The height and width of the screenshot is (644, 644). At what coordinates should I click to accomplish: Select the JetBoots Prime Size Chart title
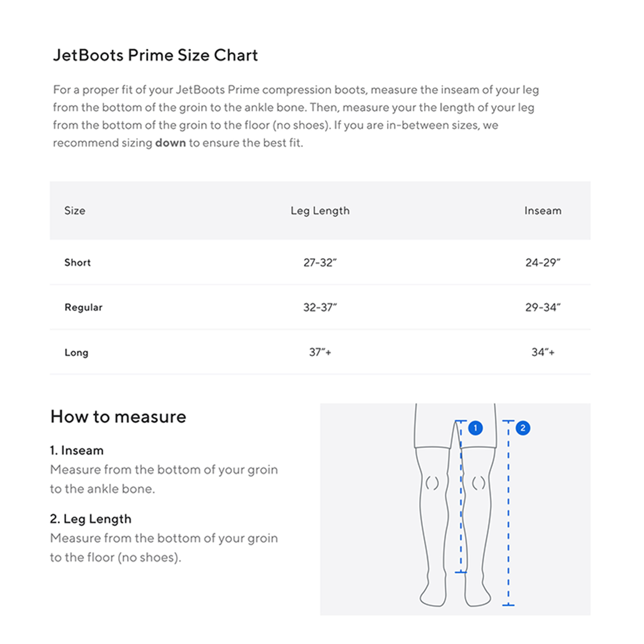[155, 55]
